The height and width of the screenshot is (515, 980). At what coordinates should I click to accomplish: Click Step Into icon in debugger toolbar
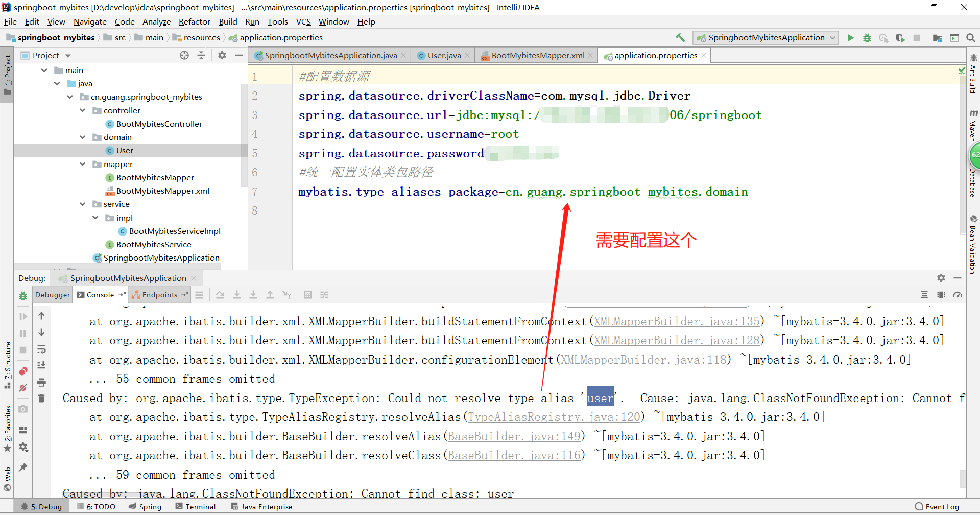(x=237, y=295)
